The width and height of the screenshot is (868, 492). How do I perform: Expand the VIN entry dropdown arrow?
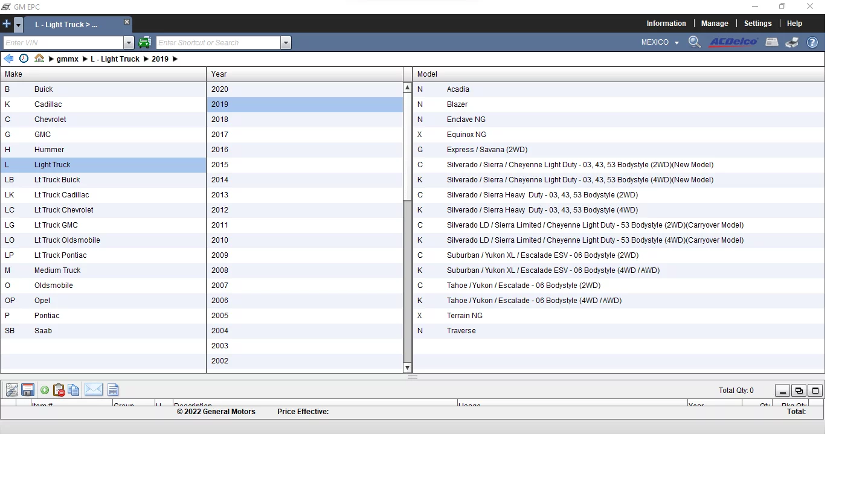point(129,42)
